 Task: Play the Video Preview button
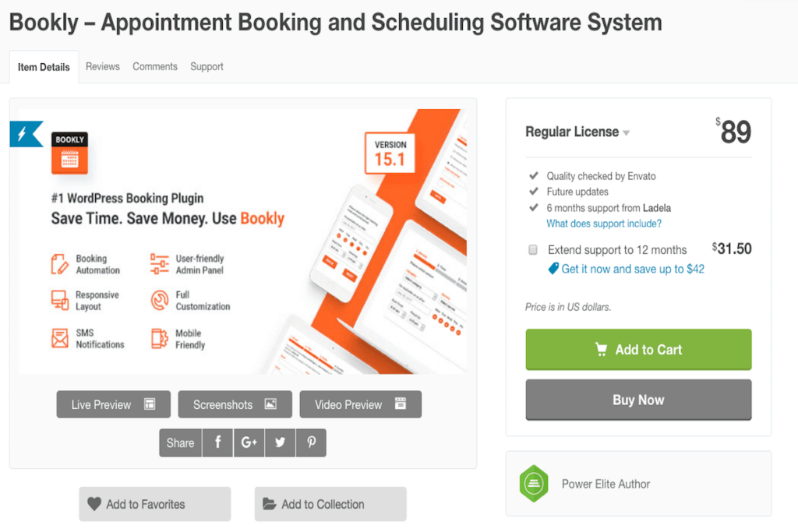[x=360, y=404]
